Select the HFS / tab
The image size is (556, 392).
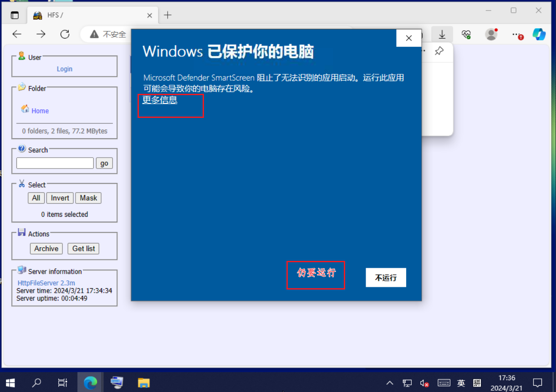[x=92, y=15]
